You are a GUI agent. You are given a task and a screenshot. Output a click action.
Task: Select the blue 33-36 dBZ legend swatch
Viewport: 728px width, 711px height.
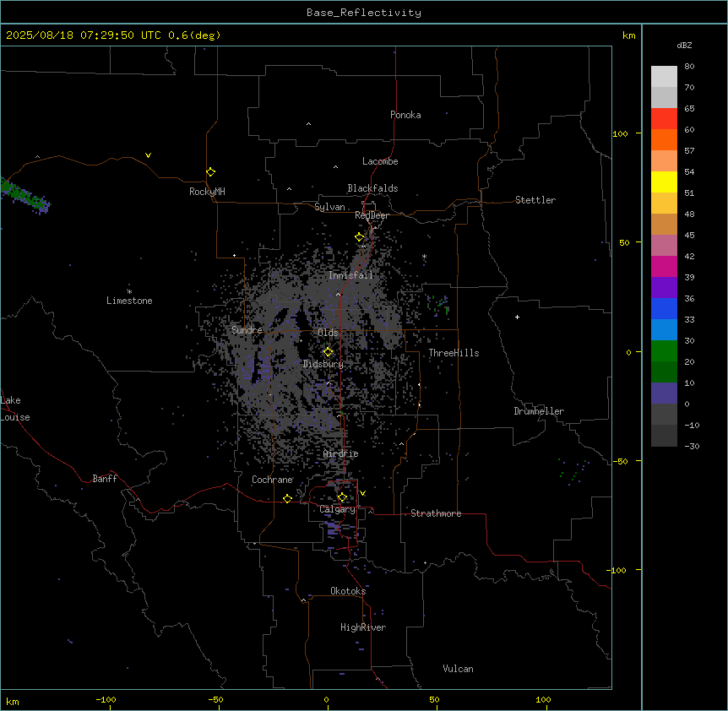[664, 308]
